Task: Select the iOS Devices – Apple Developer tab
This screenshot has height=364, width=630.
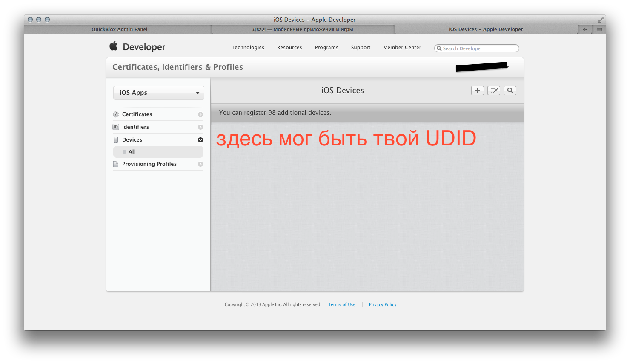Action: click(x=486, y=29)
